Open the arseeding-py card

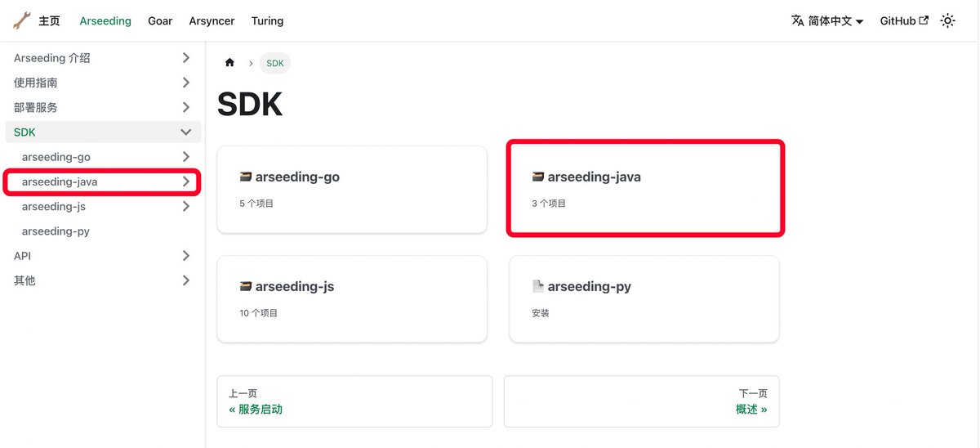coord(644,299)
